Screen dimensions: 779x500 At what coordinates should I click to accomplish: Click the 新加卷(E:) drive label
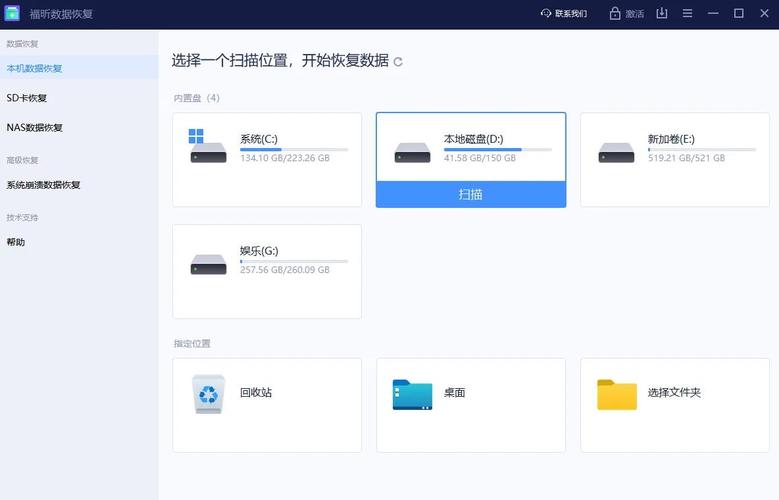[x=671, y=139]
